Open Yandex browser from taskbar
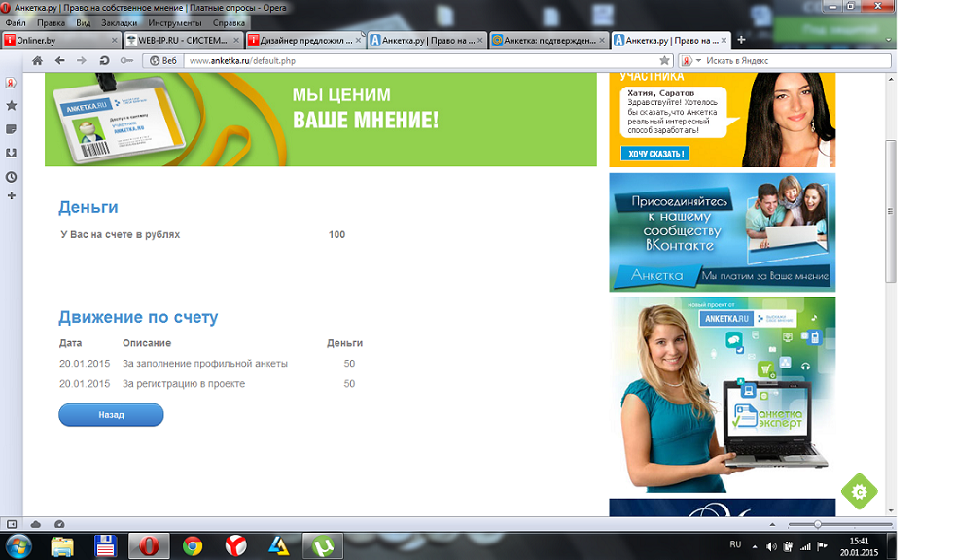Screen dimensions: 954x560 [x=235, y=546]
